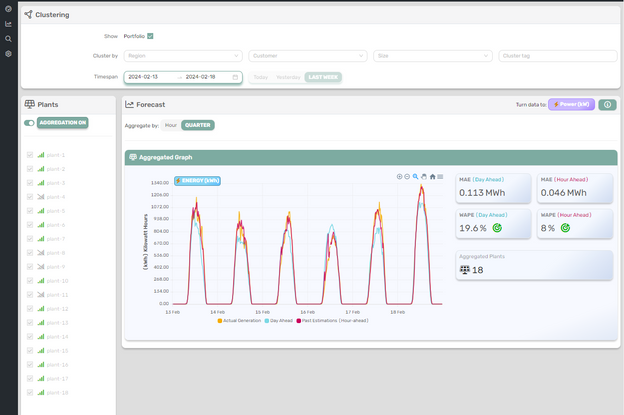This screenshot has height=415, width=624.
Task: Switch aggregation to Hour
Action: 171,125
